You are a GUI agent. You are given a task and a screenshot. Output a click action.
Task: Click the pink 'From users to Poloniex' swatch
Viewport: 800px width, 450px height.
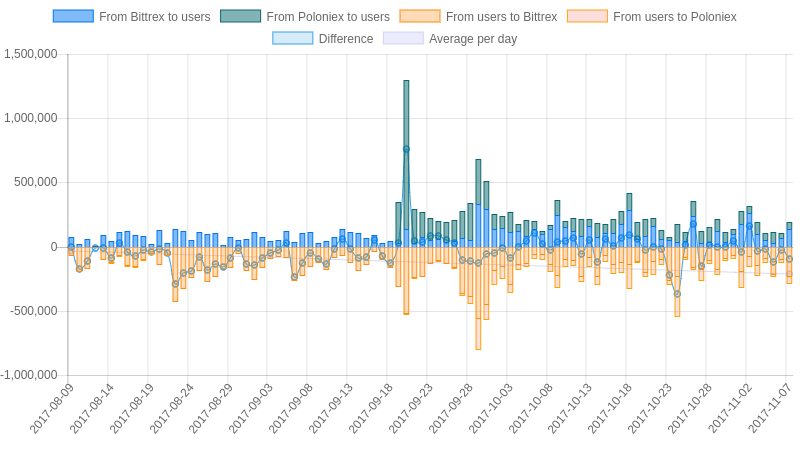click(x=587, y=17)
